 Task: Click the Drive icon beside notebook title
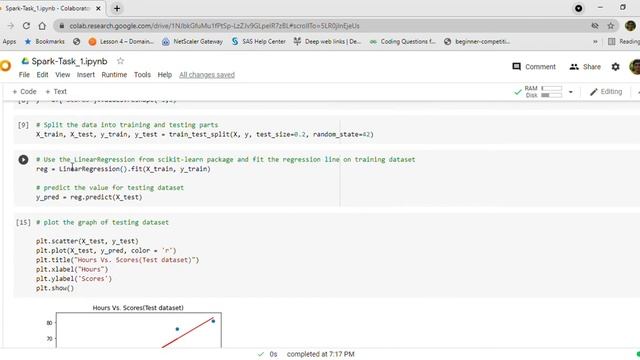(25, 61)
